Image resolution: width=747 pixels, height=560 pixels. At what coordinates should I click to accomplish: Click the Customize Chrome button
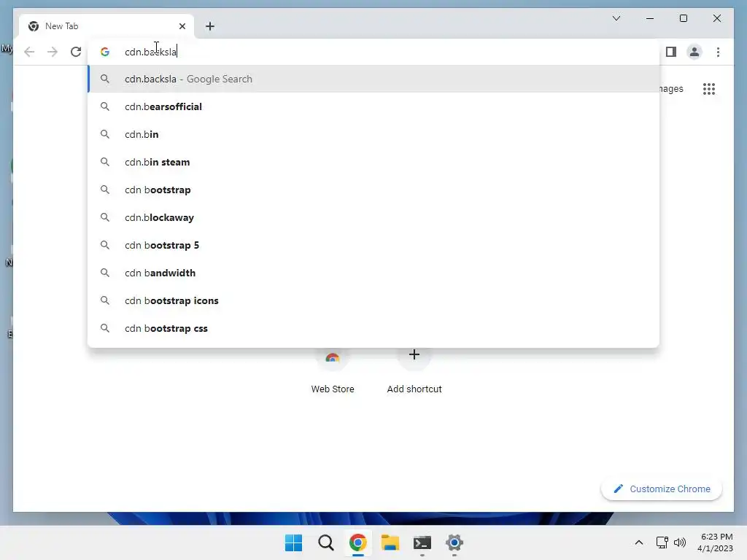(661, 489)
